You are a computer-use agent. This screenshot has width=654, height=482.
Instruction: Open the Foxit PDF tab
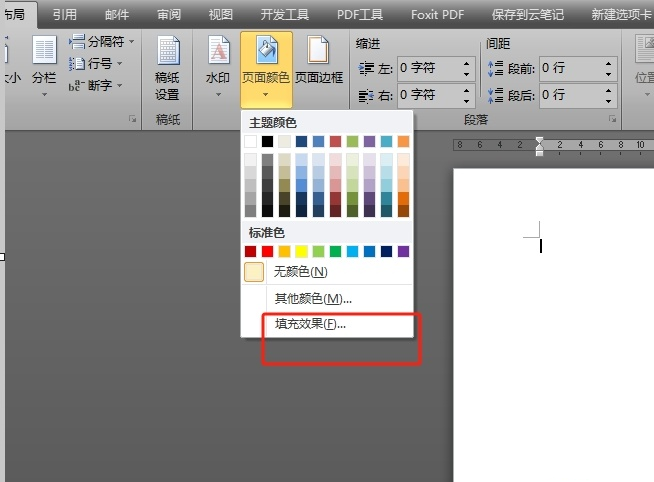437,15
